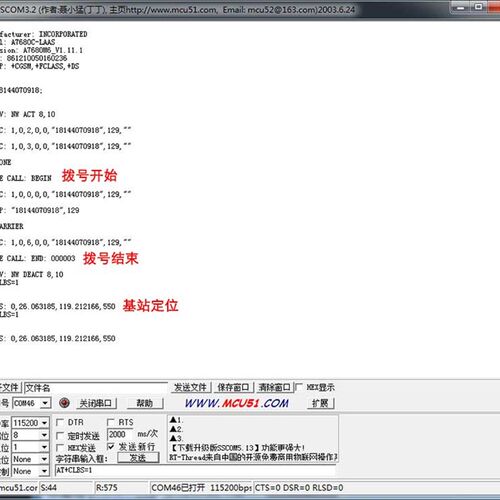Click the triangle marker labeled 1
500x500 pixels.
pyautogui.click(x=174, y=420)
